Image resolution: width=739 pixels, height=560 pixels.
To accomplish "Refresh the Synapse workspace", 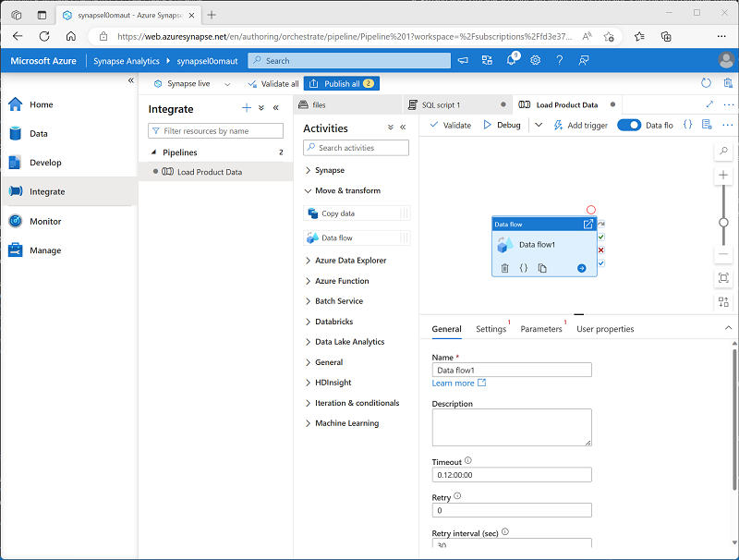I will click(706, 83).
